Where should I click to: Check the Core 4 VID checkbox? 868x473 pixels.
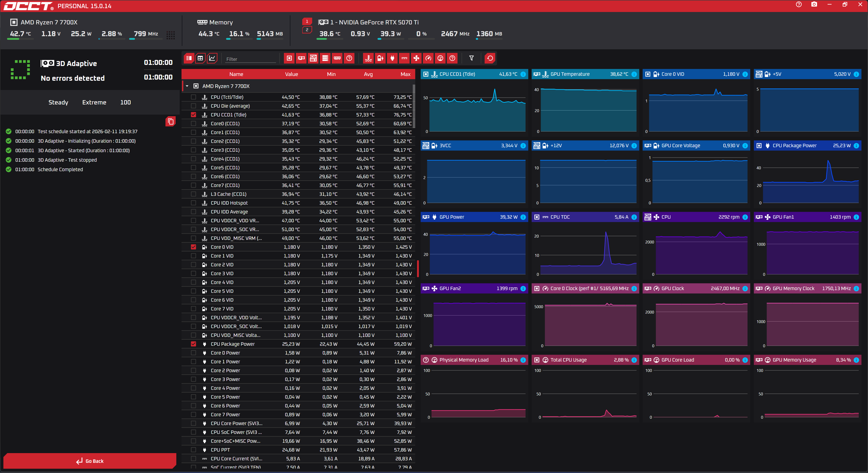coord(193,283)
